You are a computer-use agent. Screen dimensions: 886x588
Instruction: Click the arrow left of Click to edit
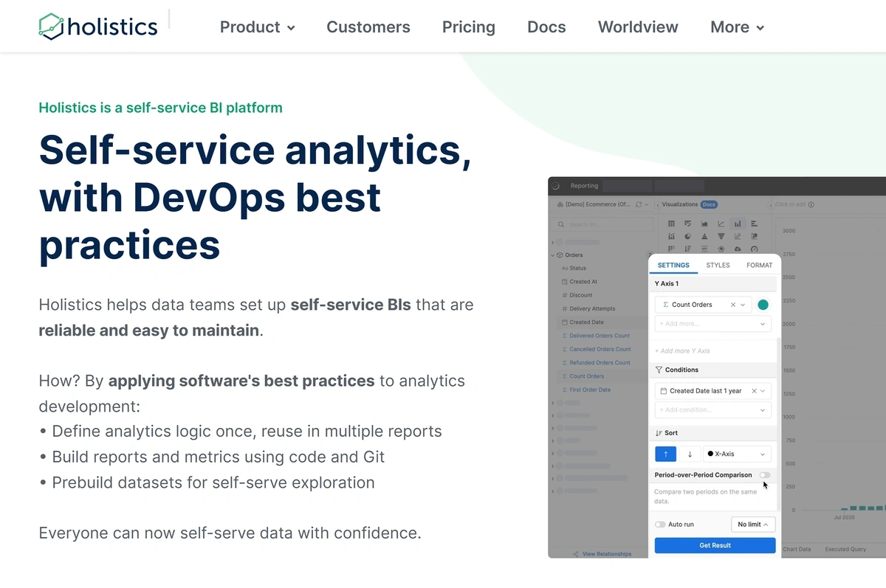click(771, 205)
